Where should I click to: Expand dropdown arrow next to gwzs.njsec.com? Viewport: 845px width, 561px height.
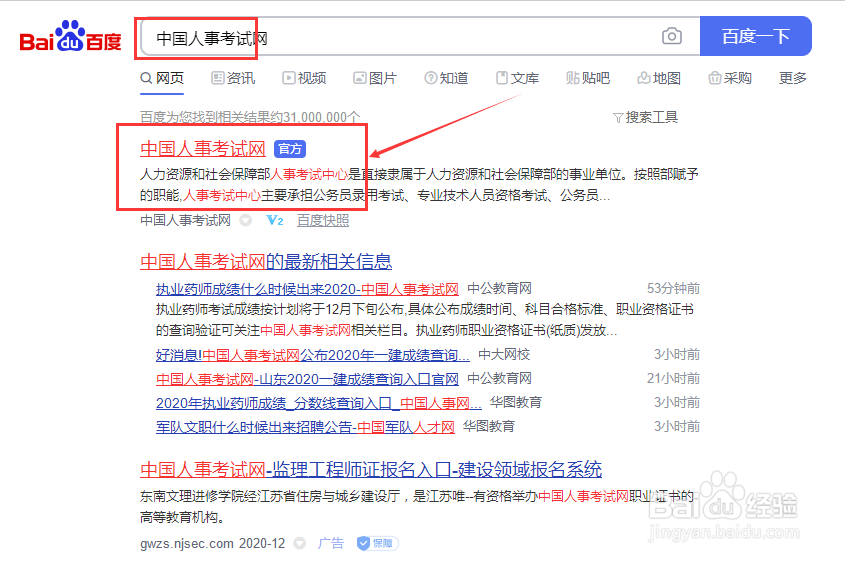(x=300, y=543)
